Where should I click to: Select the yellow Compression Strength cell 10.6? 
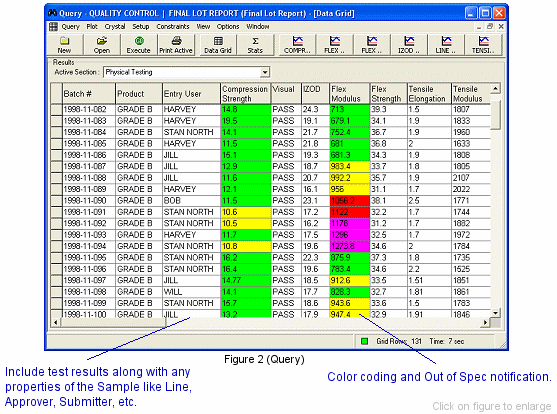tap(245, 212)
